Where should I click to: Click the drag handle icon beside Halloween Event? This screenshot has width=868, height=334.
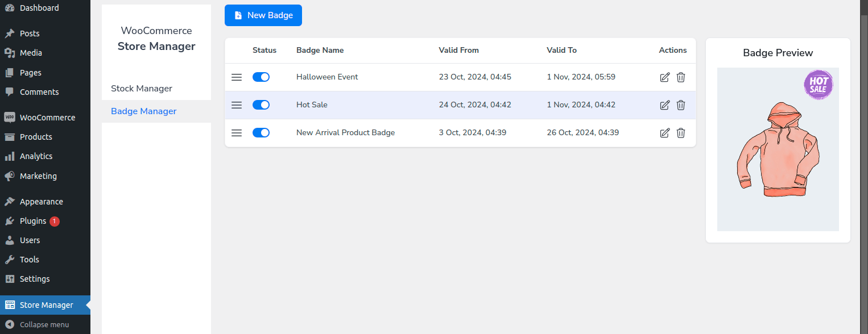[237, 77]
